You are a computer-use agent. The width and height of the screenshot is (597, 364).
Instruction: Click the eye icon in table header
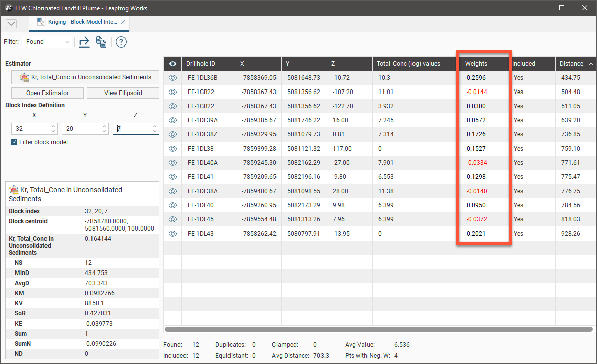pyautogui.click(x=173, y=64)
